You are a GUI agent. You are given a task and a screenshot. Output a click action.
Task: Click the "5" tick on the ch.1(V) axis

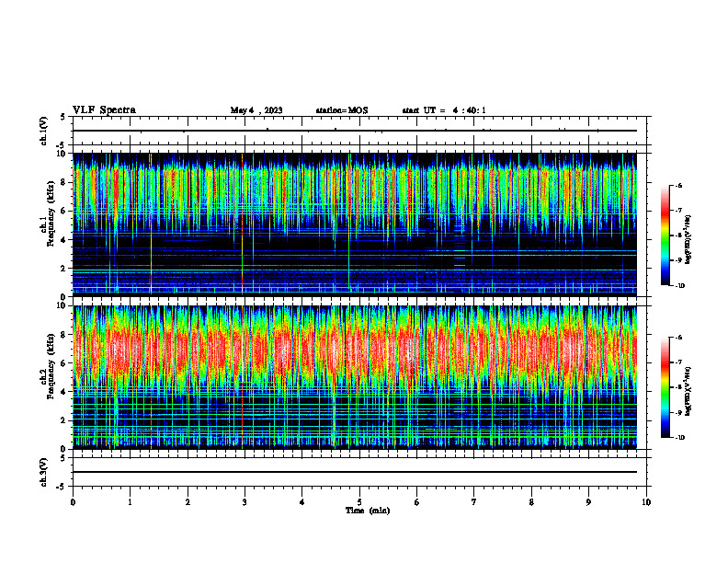(x=63, y=118)
